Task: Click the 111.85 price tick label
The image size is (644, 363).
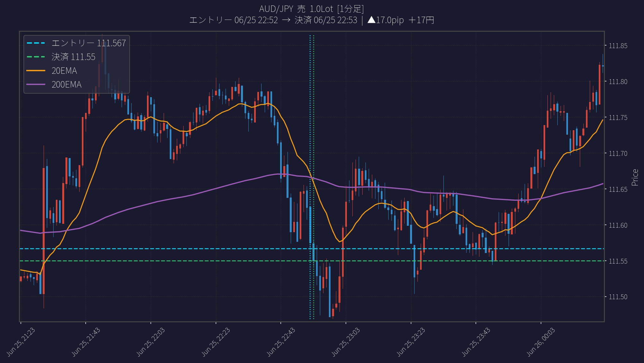Action: click(618, 46)
